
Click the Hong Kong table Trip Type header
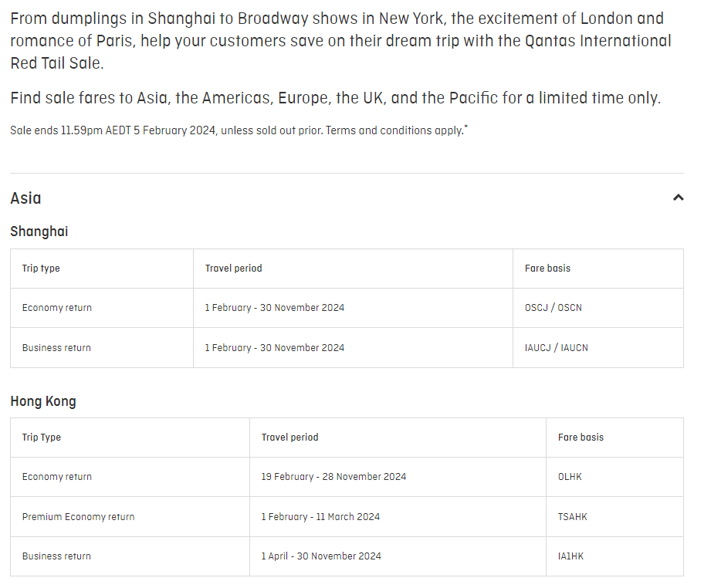pos(42,438)
